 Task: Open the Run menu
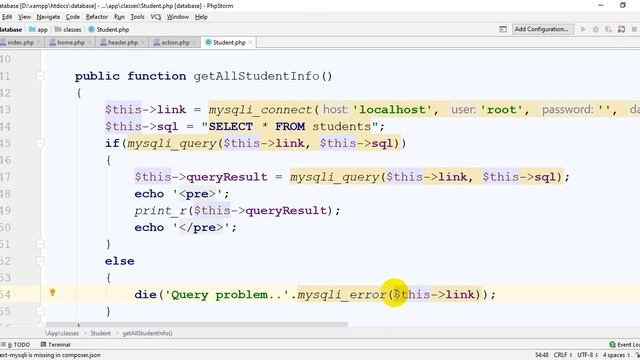coord(119,17)
